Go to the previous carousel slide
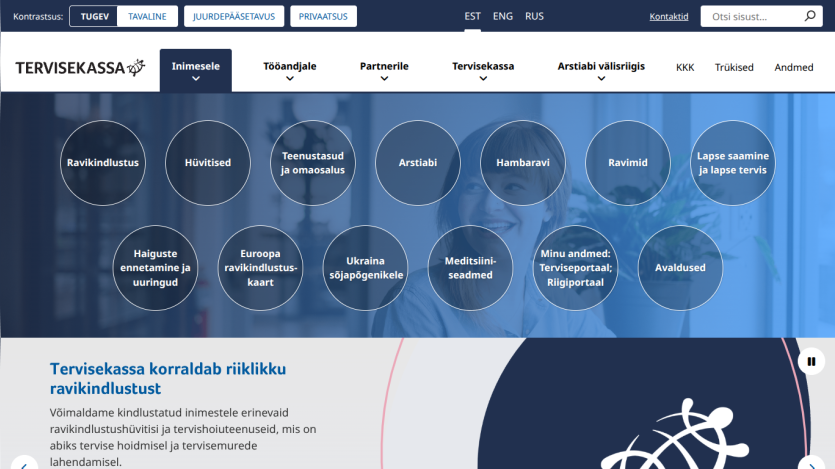This screenshot has height=469, width=835. coord(24,466)
